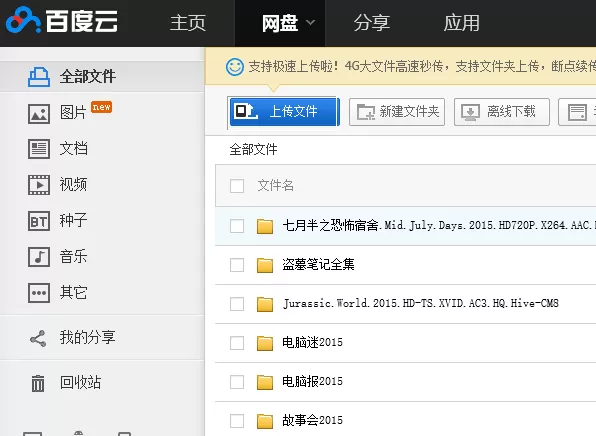This screenshot has width=596, height=436.
Task: Open folder name 盗墓笔记全集
Action: pyautogui.click(x=318, y=265)
